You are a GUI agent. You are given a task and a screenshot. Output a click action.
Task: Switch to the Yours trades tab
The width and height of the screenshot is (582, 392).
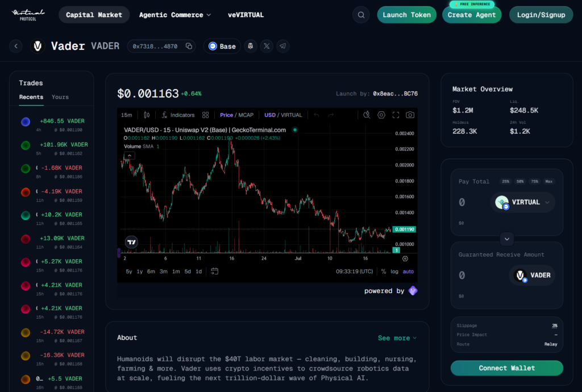pyautogui.click(x=60, y=97)
